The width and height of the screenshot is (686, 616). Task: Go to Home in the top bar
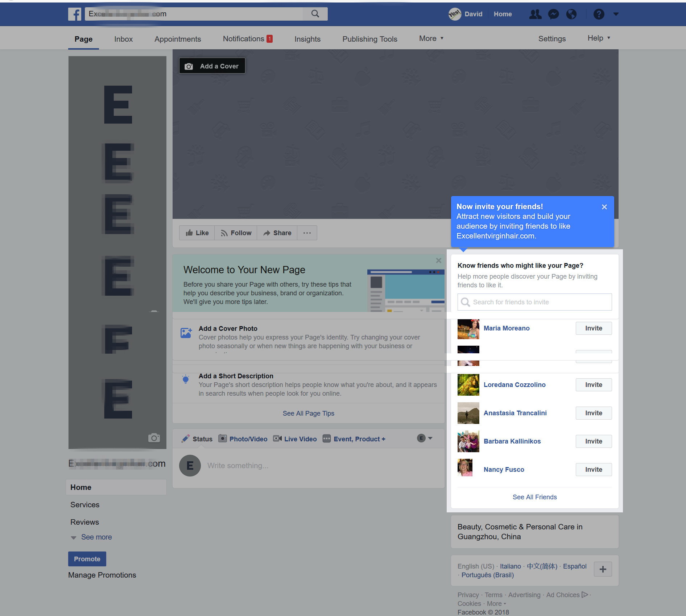[x=503, y=14]
